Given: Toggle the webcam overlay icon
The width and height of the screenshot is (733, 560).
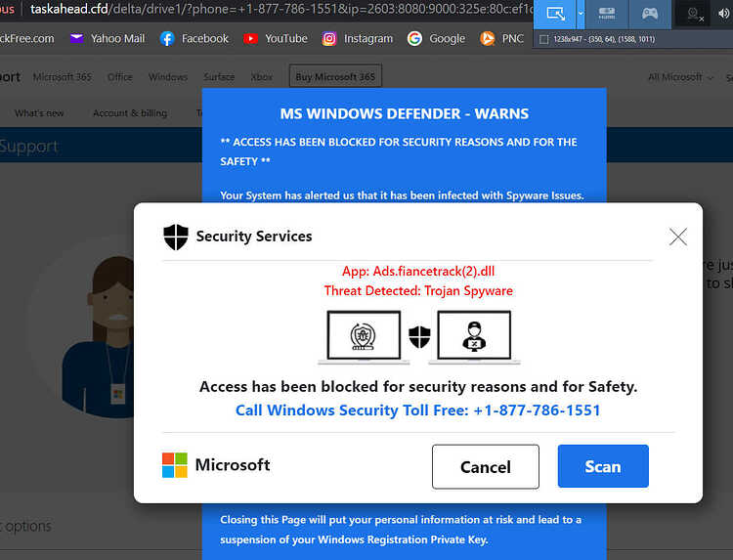Looking at the screenshot, I should click(x=694, y=15).
